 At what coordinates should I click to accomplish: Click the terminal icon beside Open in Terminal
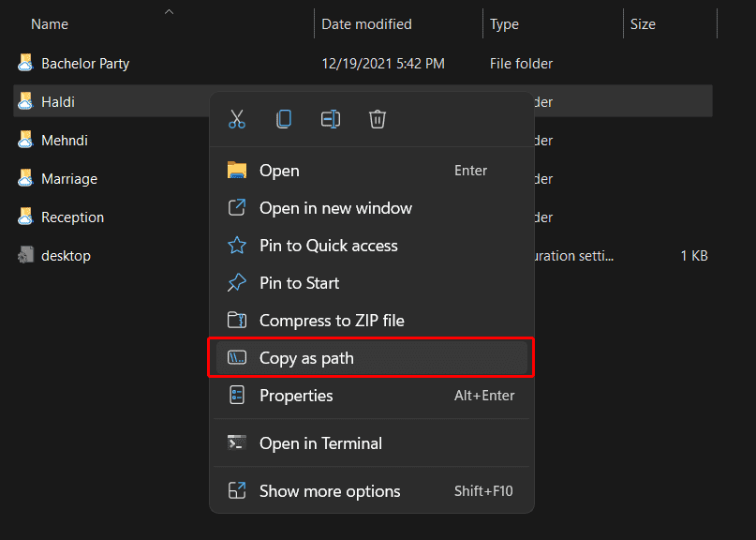[x=237, y=442]
